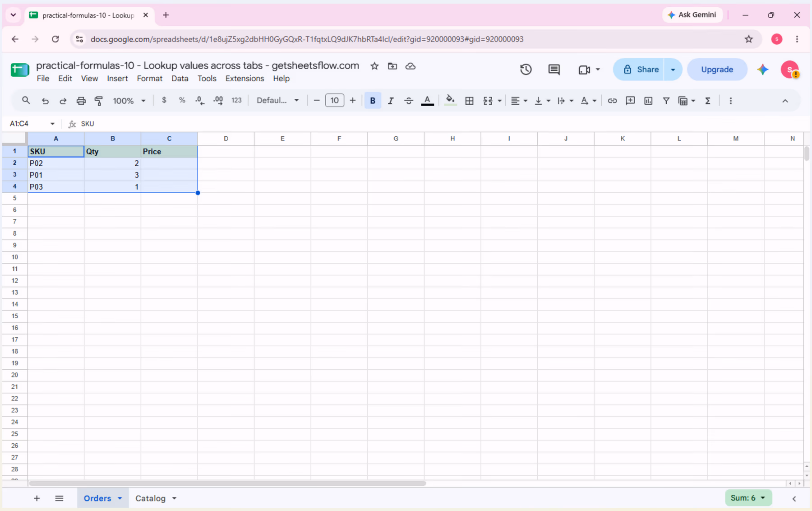812x511 pixels.
Task: Open functions sigma icon
Action: (x=708, y=101)
